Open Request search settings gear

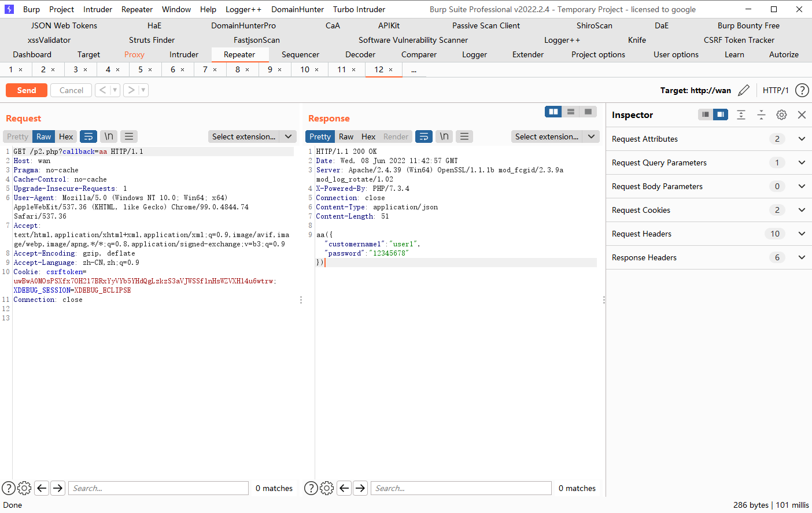(x=24, y=488)
